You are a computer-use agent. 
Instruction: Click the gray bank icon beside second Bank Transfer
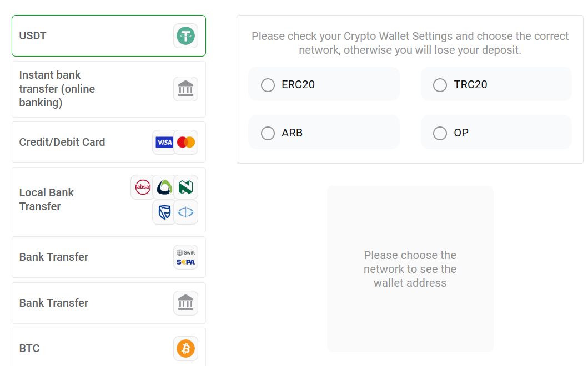point(185,303)
